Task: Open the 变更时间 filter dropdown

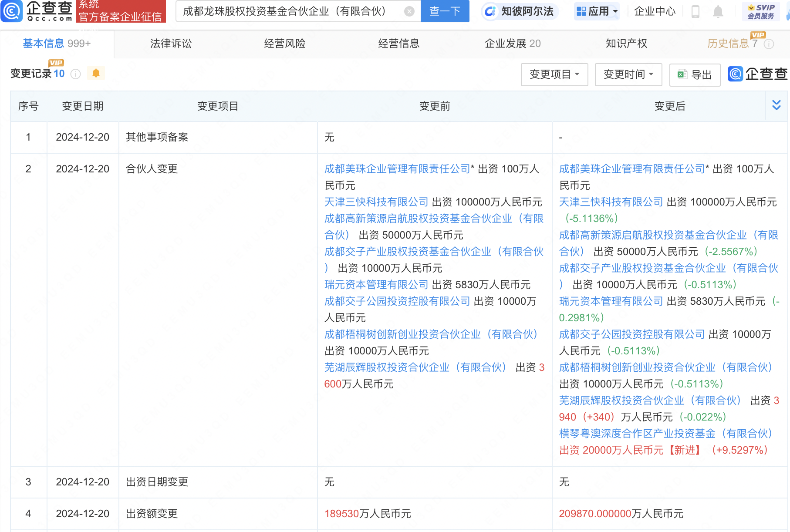Action: [x=628, y=74]
